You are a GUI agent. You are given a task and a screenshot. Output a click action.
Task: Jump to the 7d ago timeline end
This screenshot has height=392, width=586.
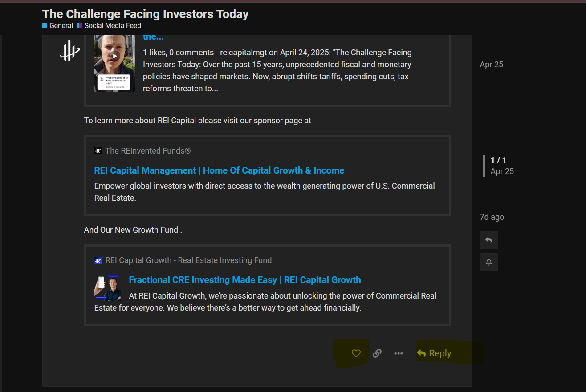[x=492, y=217]
